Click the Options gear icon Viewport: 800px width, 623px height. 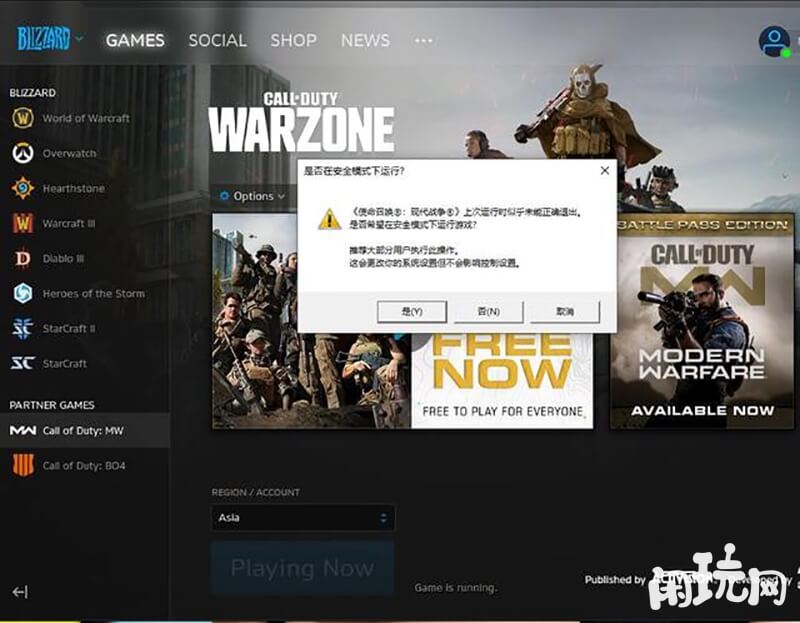click(224, 196)
